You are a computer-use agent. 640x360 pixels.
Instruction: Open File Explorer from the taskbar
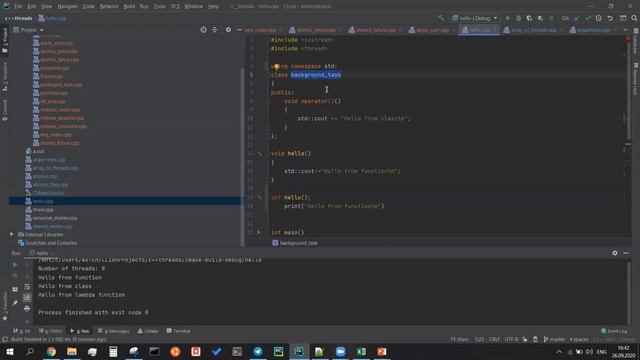[x=72, y=351]
